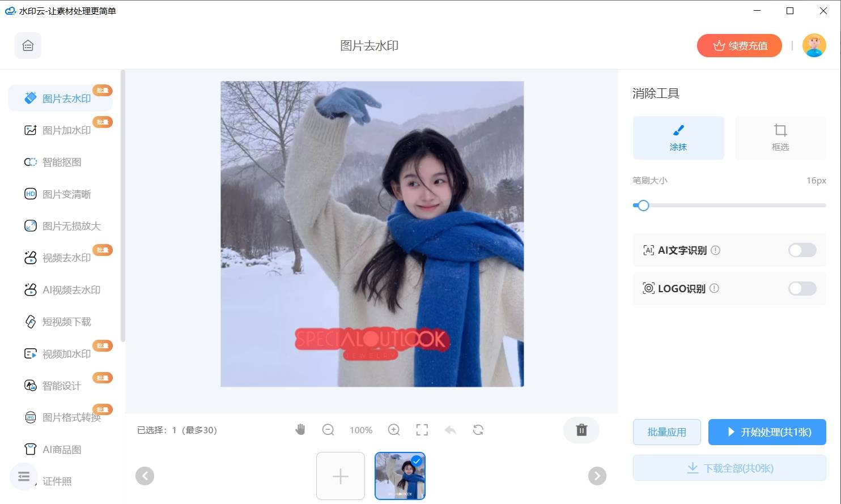Image resolution: width=841 pixels, height=504 pixels.
Task: Click 开始处理(共1张) button
Action: tap(767, 432)
